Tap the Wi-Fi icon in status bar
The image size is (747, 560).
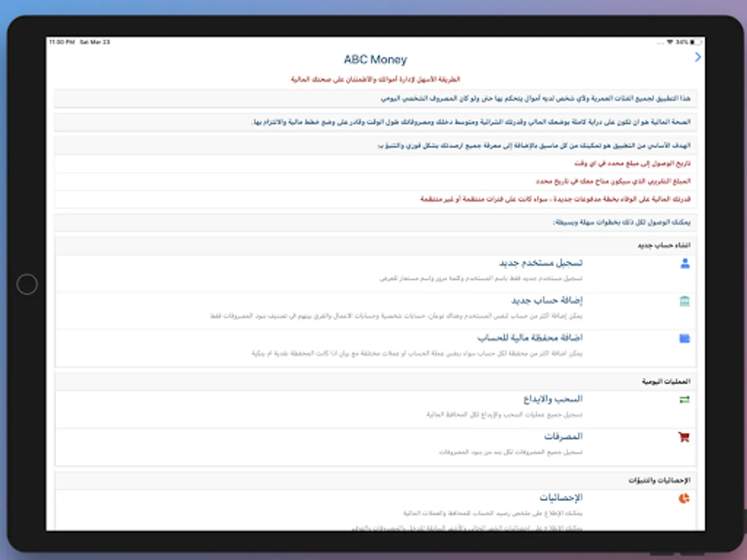point(670,42)
